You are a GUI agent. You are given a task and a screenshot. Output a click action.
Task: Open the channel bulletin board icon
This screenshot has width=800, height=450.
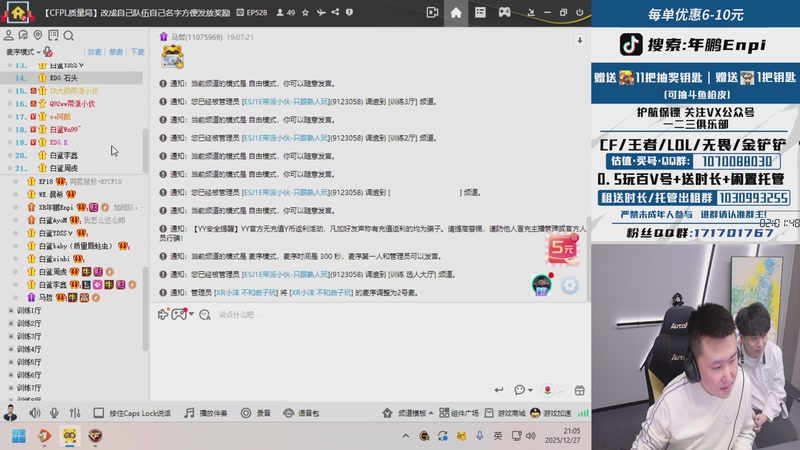pos(53,35)
